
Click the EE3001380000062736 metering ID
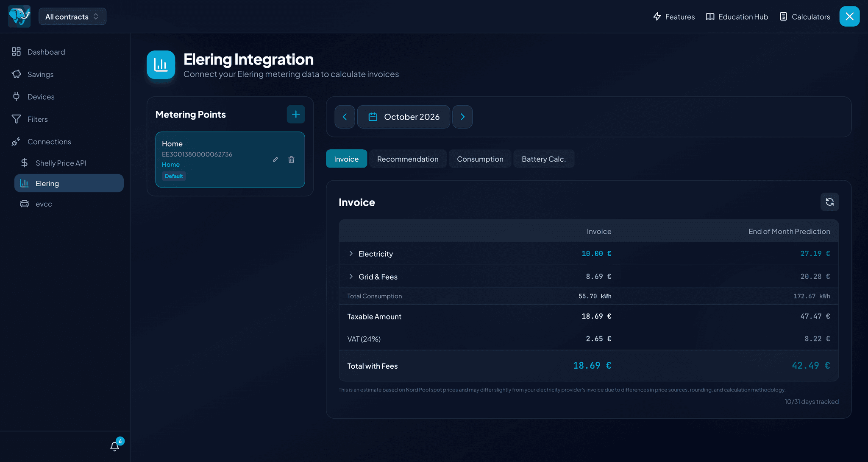tap(197, 154)
